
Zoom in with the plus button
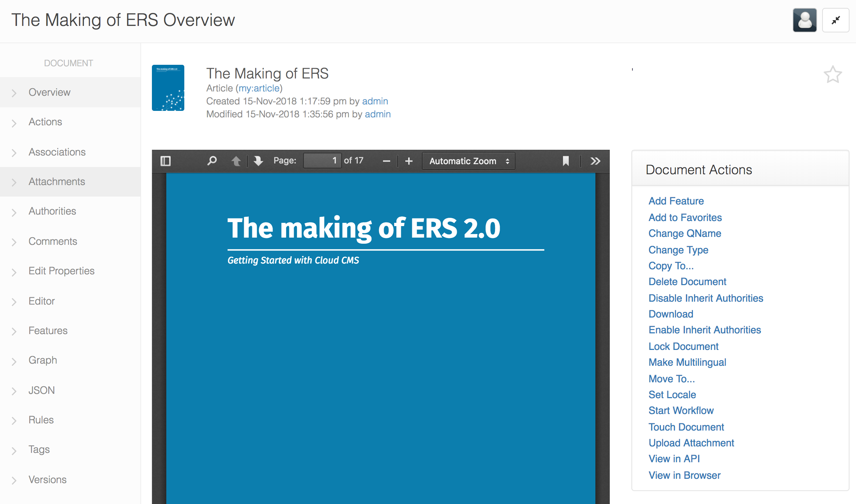point(409,161)
